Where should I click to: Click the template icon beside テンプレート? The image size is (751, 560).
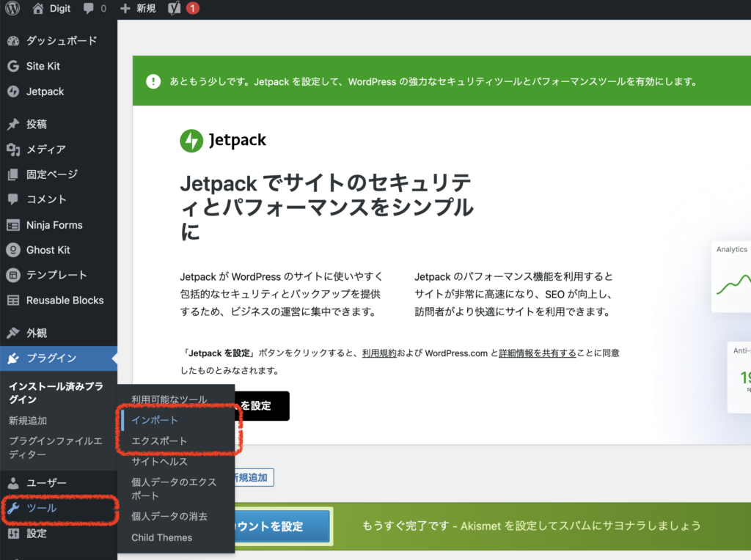coord(13,275)
